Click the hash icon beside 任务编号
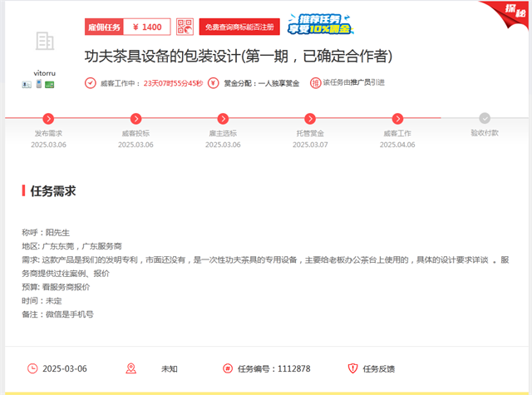This screenshot has height=395, width=532. pyautogui.click(x=228, y=368)
